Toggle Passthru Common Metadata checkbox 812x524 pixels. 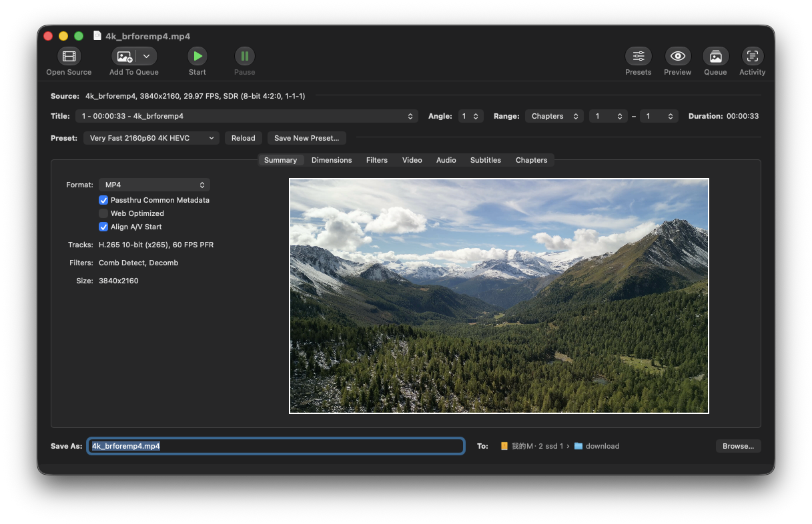(x=103, y=200)
